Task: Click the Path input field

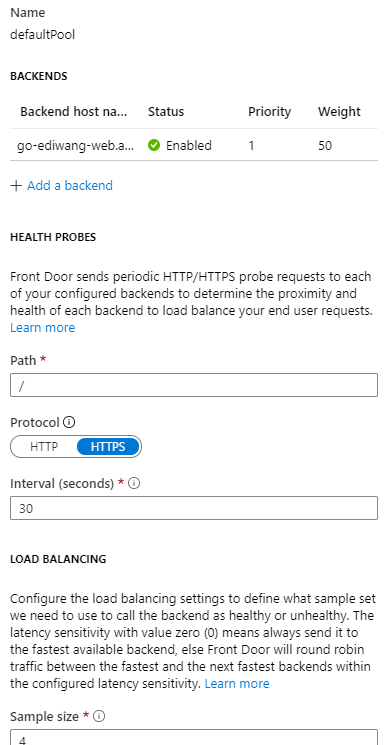Action: (194, 385)
